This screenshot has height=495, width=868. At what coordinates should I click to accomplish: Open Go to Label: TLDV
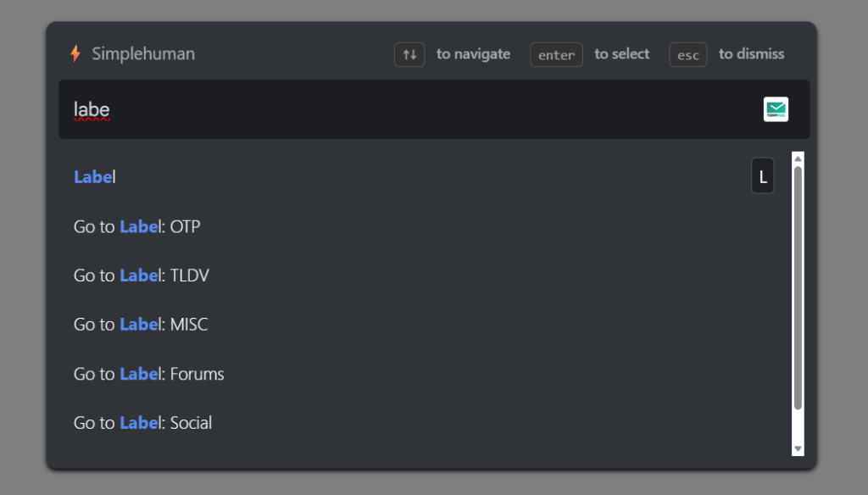point(142,275)
